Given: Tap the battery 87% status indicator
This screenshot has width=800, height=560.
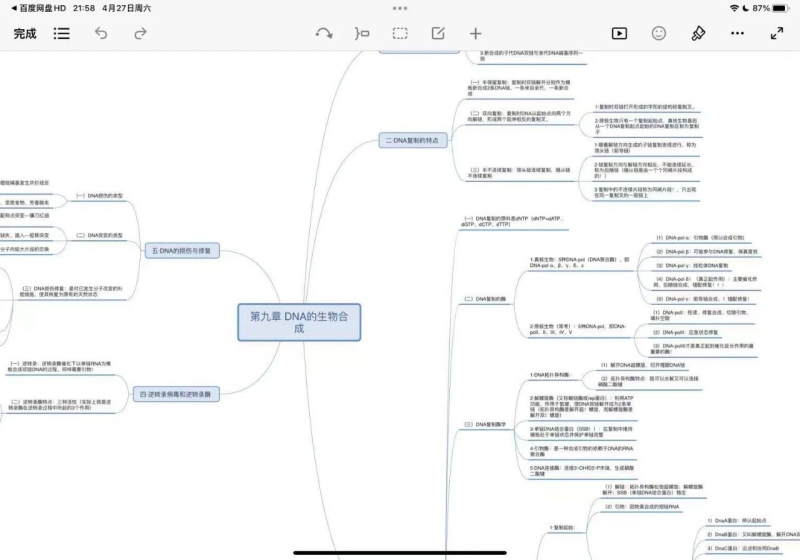Looking at the screenshot, I should [770, 8].
